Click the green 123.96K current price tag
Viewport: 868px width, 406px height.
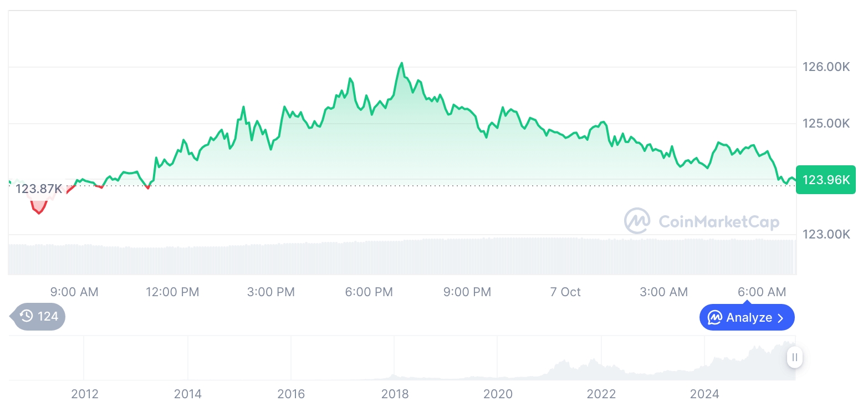click(825, 180)
